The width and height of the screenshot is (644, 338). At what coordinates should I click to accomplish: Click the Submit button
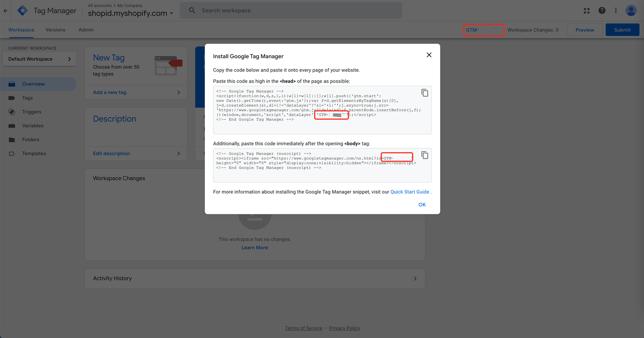pyautogui.click(x=622, y=30)
